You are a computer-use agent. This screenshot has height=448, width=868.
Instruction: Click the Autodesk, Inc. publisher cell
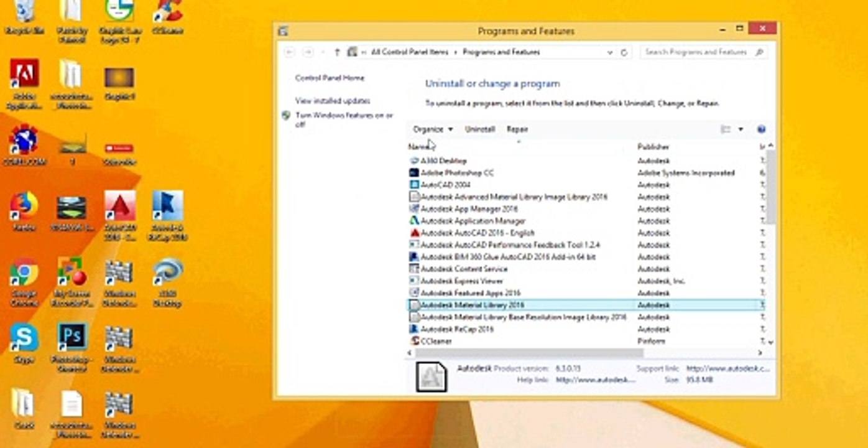pos(661,281)
